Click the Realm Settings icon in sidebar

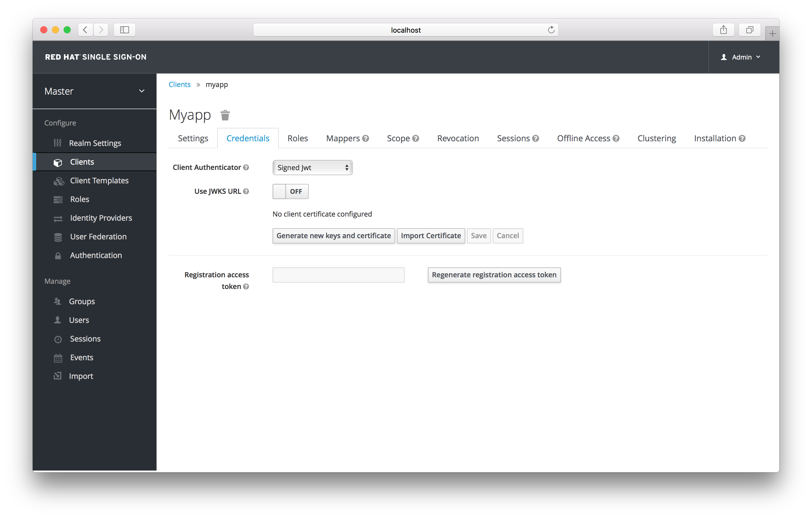pos(57,143)
